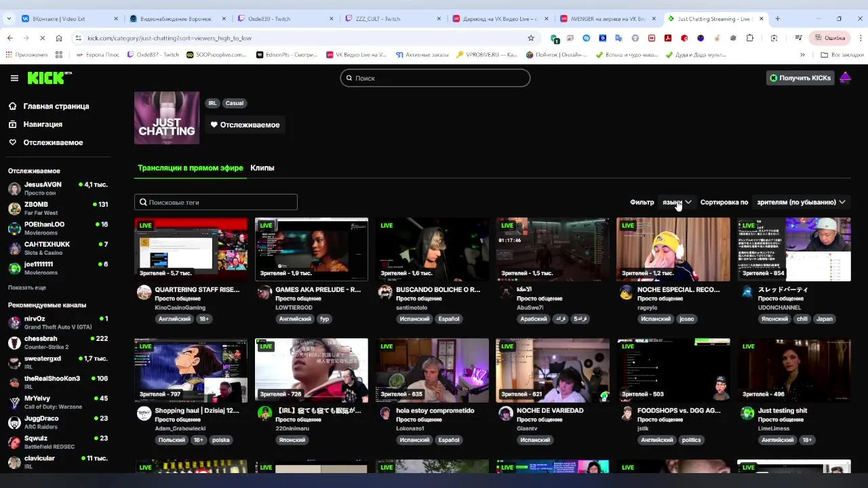
Task: Open nirvOz recommended channel
Action: (x=58, y=323)
